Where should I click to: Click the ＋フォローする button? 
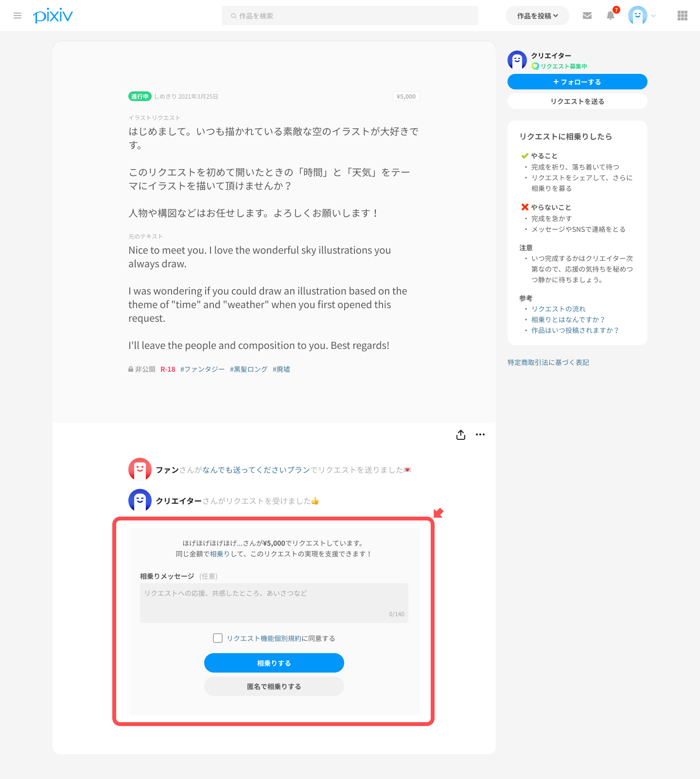click(577, 82)
